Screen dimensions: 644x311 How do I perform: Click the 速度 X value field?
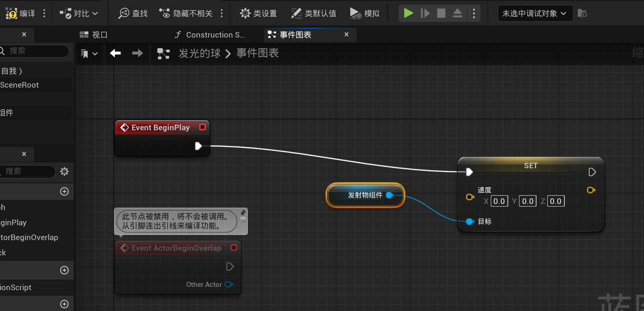(x=499, y=201)
